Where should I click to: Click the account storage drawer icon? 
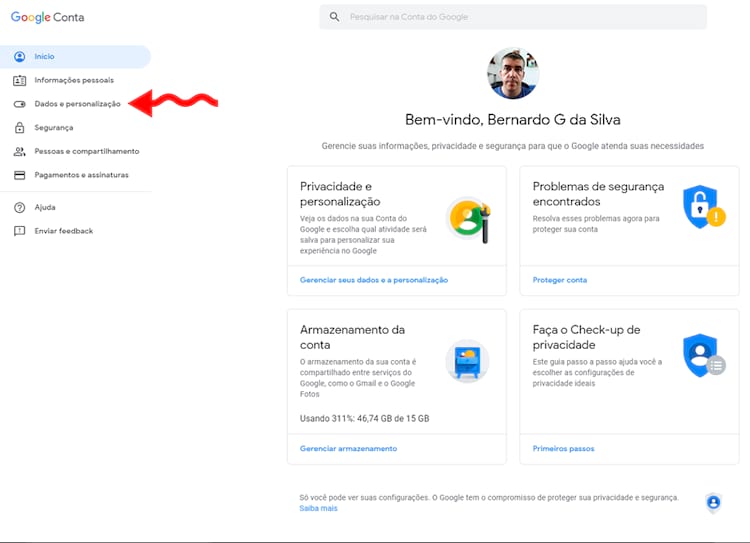pyautogui.click(x=467, y=362)
